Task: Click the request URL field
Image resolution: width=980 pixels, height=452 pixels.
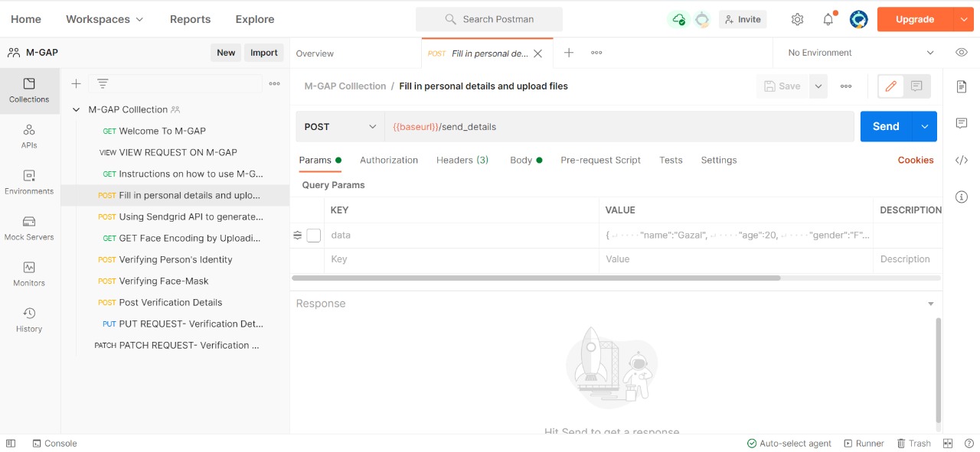Action: [619, 127]
